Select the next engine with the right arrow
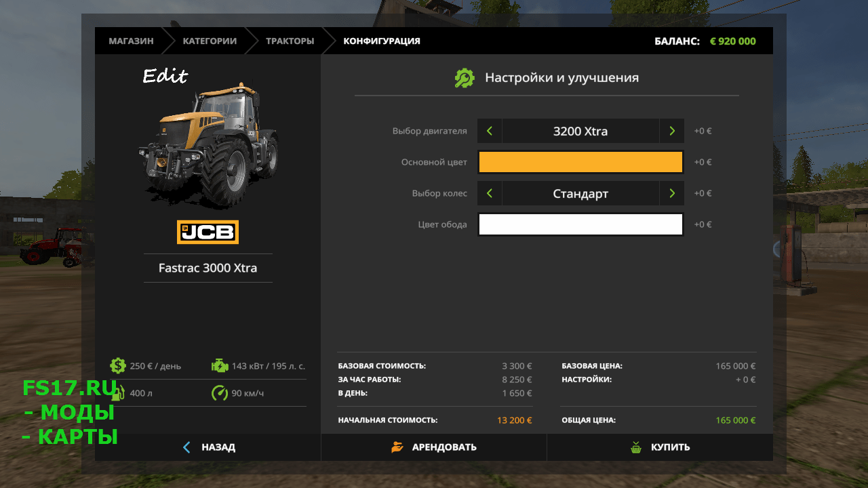Screen dimensions: 868x488 click(671, 130)
